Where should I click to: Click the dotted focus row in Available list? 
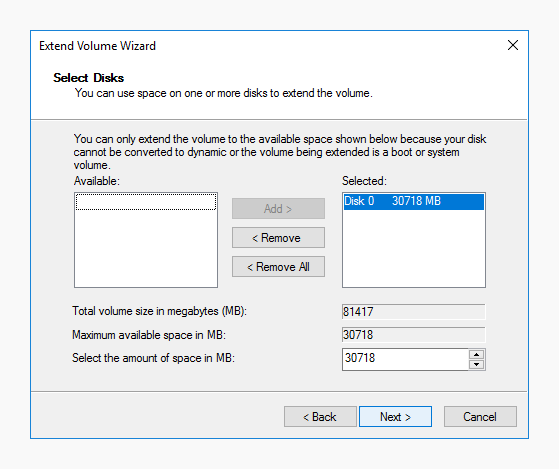[146, 202]
